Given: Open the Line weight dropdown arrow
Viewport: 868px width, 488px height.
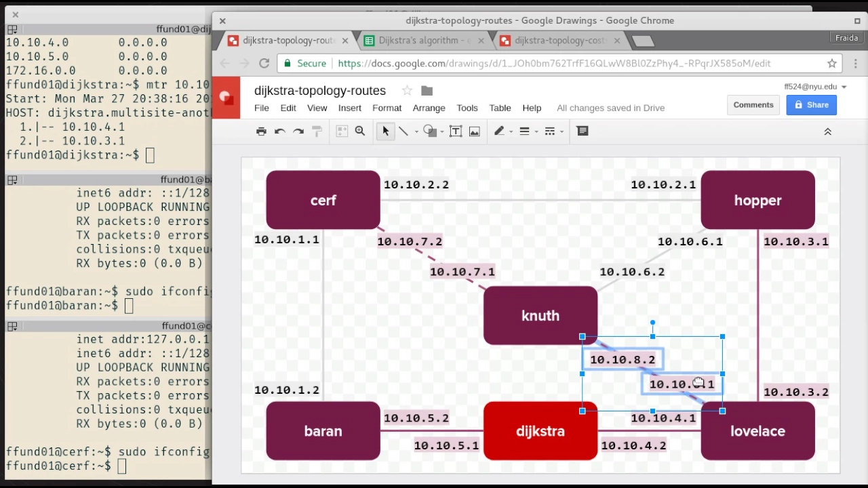Looking at the screenshot, I should coord(536,132).
